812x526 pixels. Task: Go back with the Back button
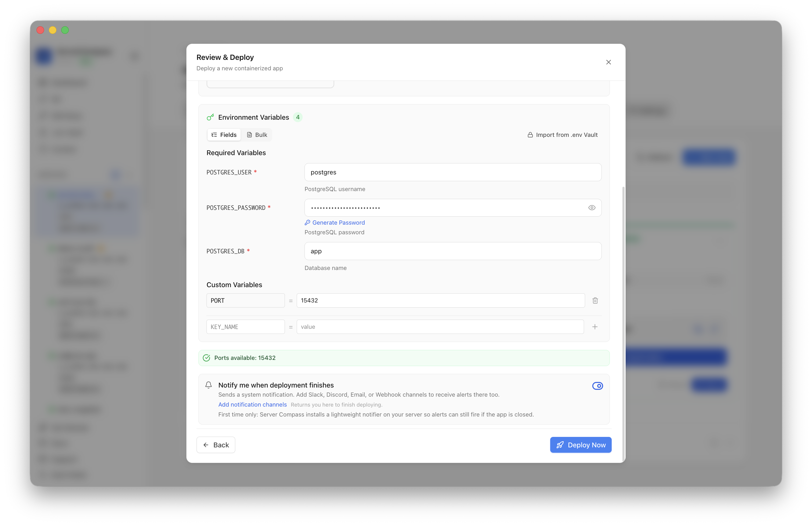coord(216,445)
